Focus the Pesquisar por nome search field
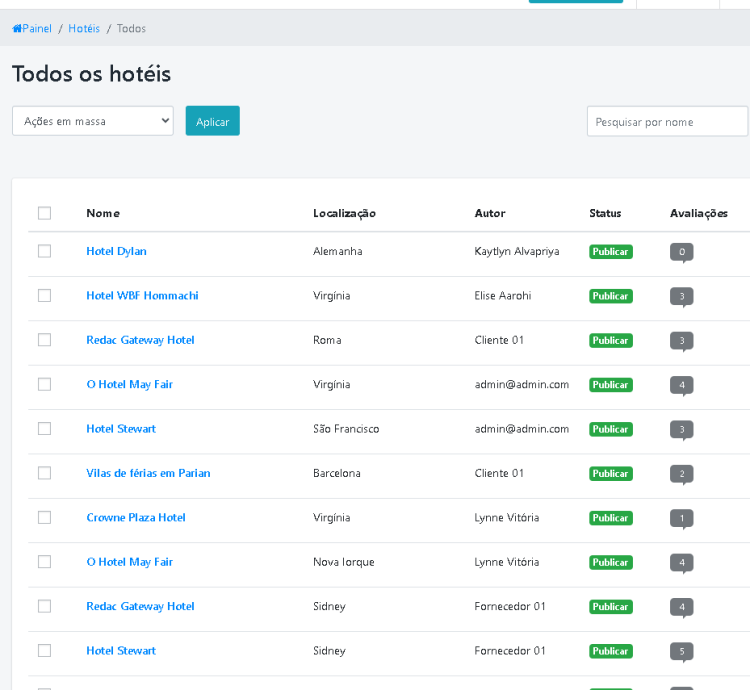This screenshot has height=690, width=750. pos(668,121)
